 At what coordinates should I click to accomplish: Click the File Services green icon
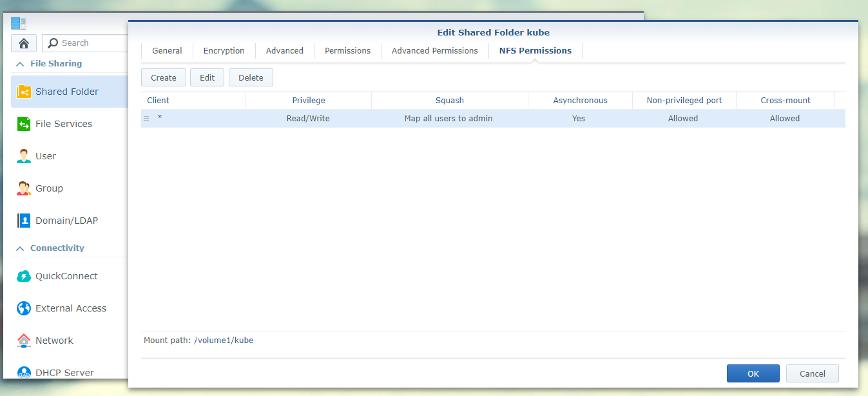[24, 124]
